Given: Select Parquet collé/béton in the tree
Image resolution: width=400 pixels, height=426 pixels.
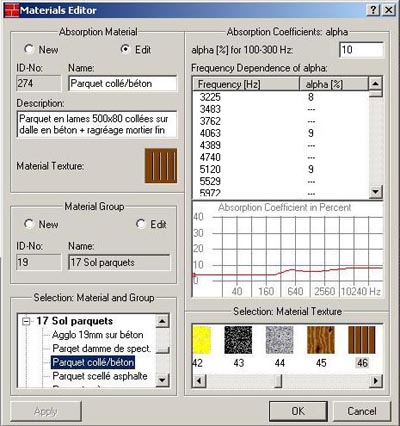Looking at the screenshot, I should (x=93, y=362).
